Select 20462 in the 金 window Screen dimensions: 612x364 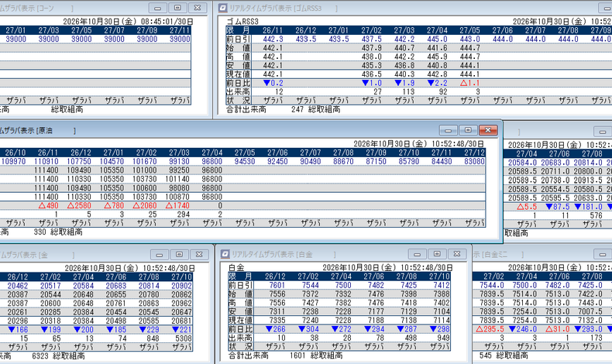pyautogui.click(x=18, y=286)
